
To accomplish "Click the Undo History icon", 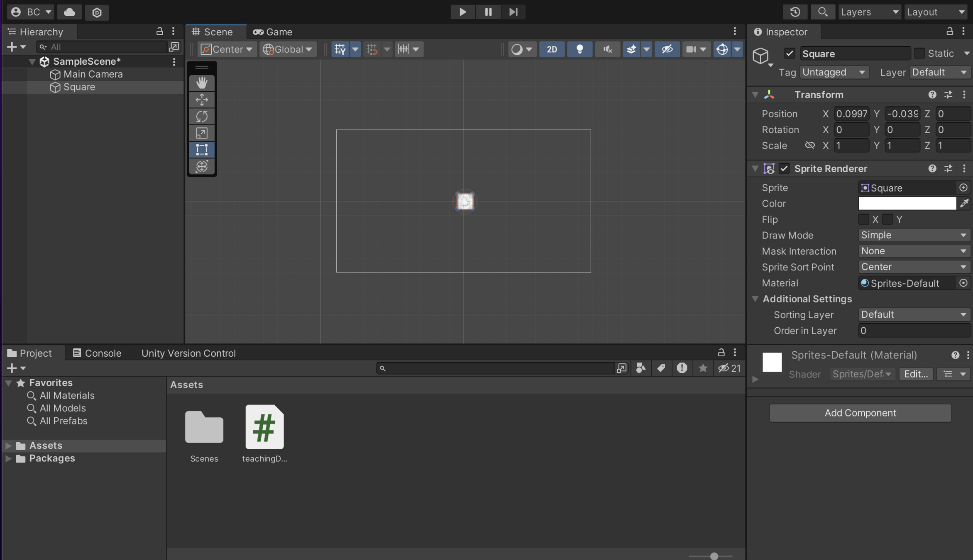I will [x=795, y=12].
